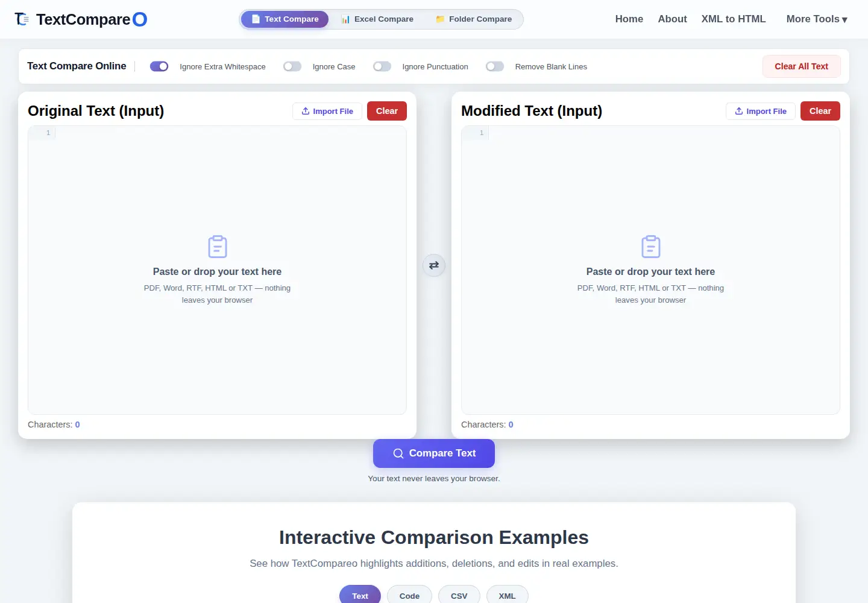
Task: Click the "Text Compare Online" title
Action: point(77,66)
